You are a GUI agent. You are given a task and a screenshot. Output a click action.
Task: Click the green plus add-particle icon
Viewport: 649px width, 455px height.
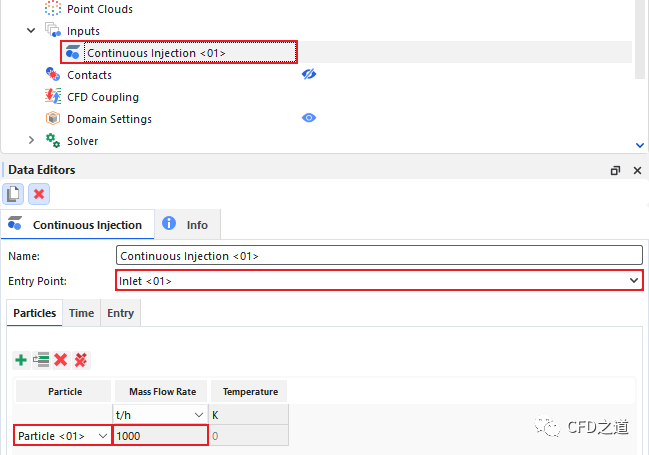tap(21, 359)
